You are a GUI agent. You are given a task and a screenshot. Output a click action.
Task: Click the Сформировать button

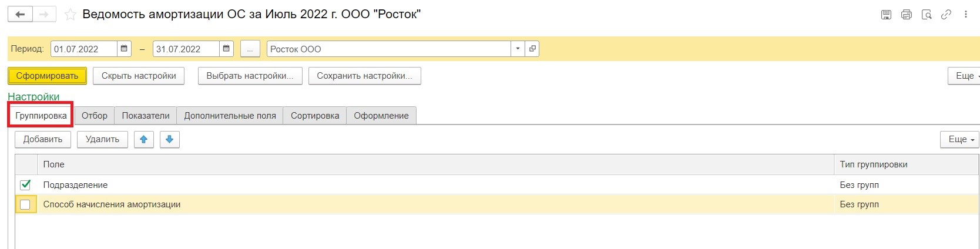[x=47, y=76]
